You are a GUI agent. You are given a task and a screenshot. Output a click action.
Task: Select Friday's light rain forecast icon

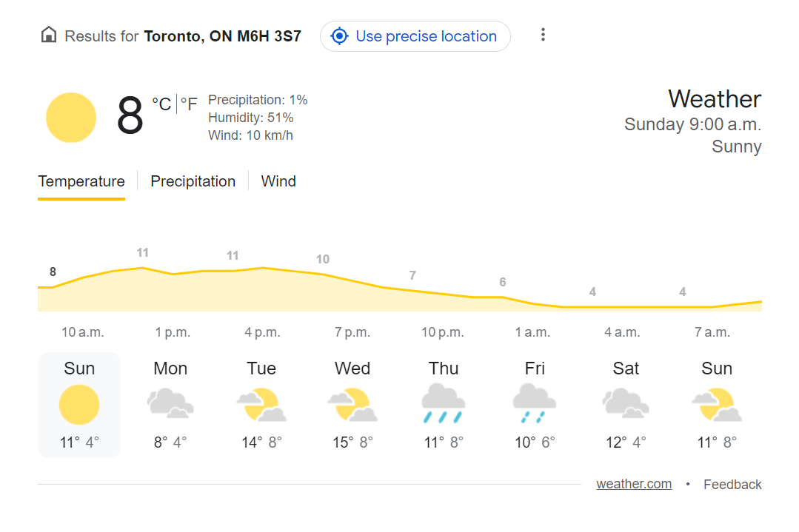pos(535,404)
